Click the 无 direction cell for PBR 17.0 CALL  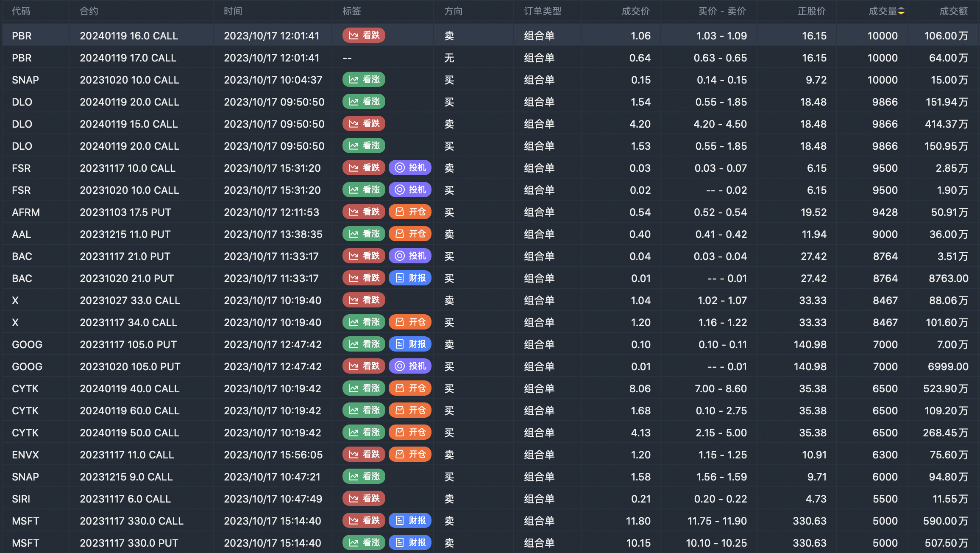[x=449, y=58]
